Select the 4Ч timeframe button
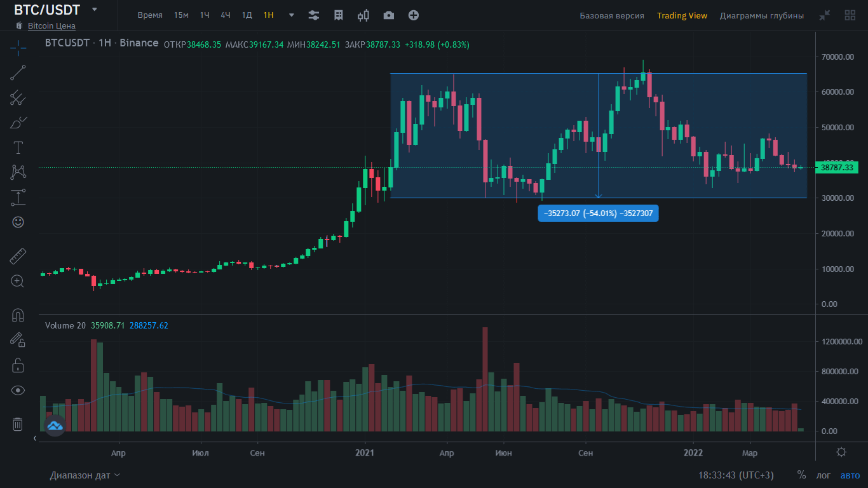Screen dimensions: 868x488 point(226,15)
